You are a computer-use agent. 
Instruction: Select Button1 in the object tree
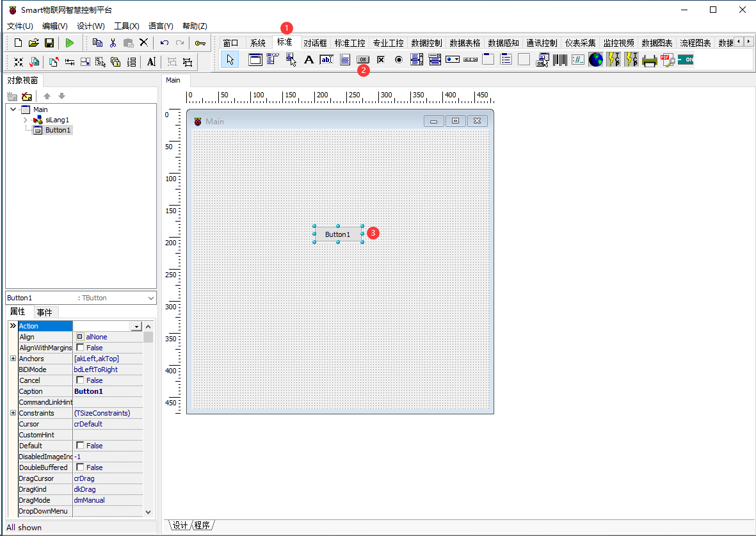(x=58, y=130)
